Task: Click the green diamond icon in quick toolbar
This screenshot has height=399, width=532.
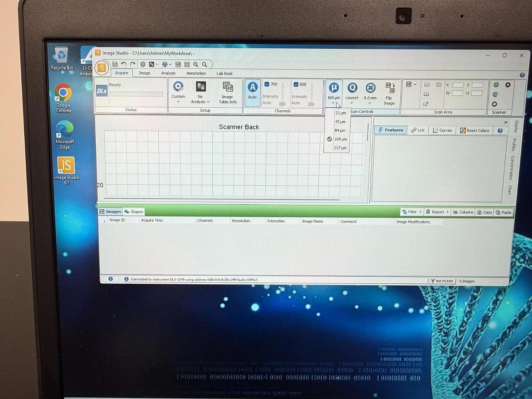Action: click(x=143, y=64)
